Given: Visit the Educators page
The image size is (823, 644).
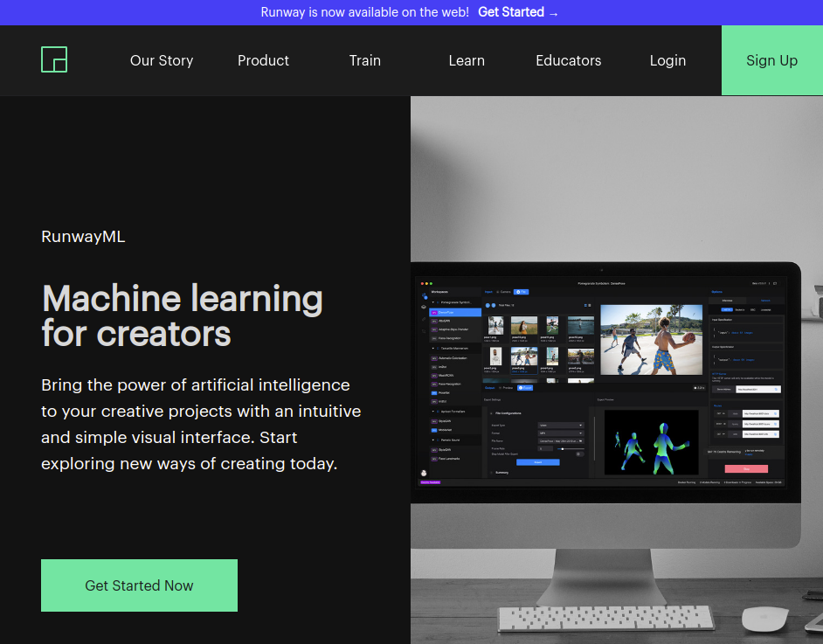Looking at the screenshot, I should (569, 60).
